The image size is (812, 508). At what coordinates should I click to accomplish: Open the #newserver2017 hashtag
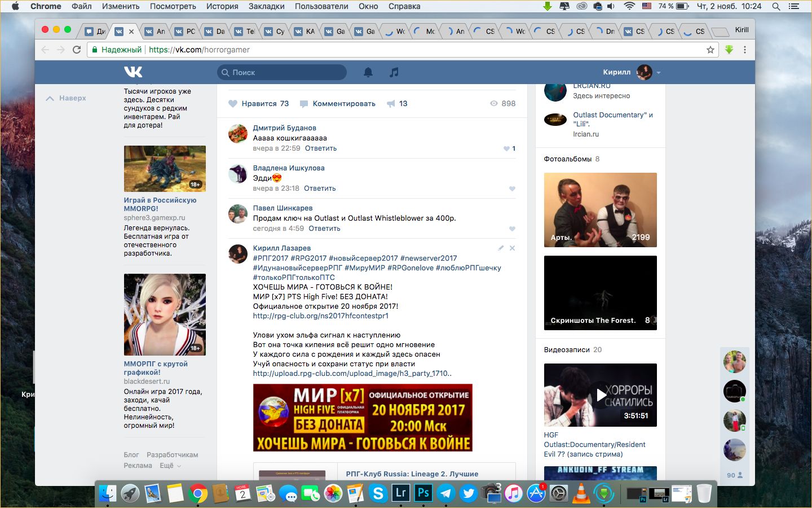point(429,258)
